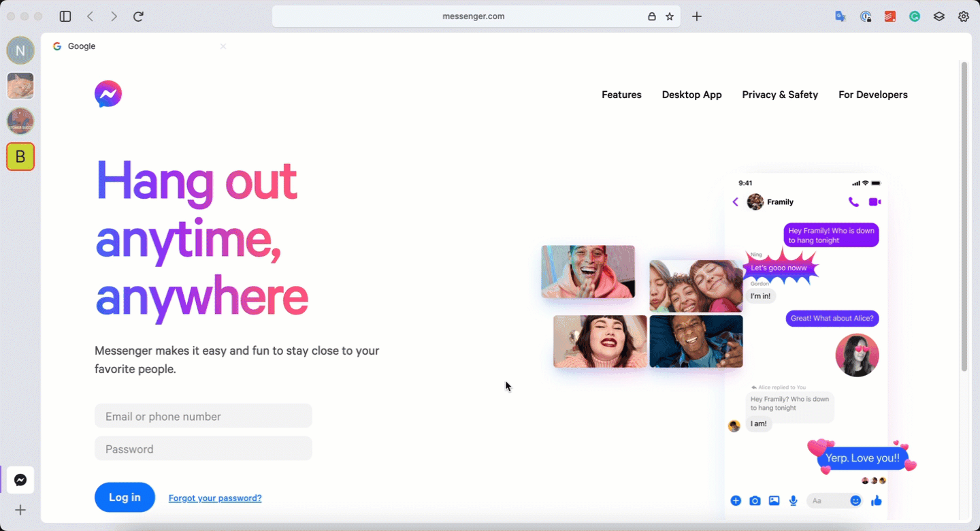980x531 pixels.
Task: Open the layered stack extension icon
Action: (x=939, y=16)
